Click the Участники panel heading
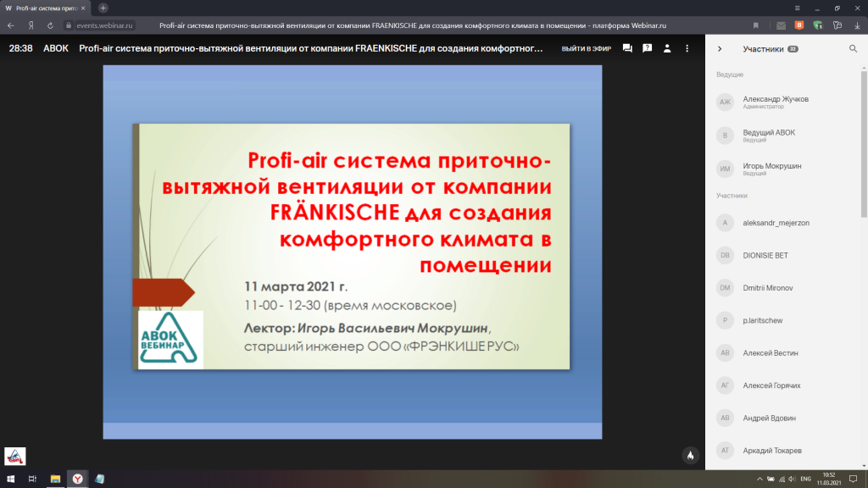This screenshot has height=488, width=868. point(764,48)
